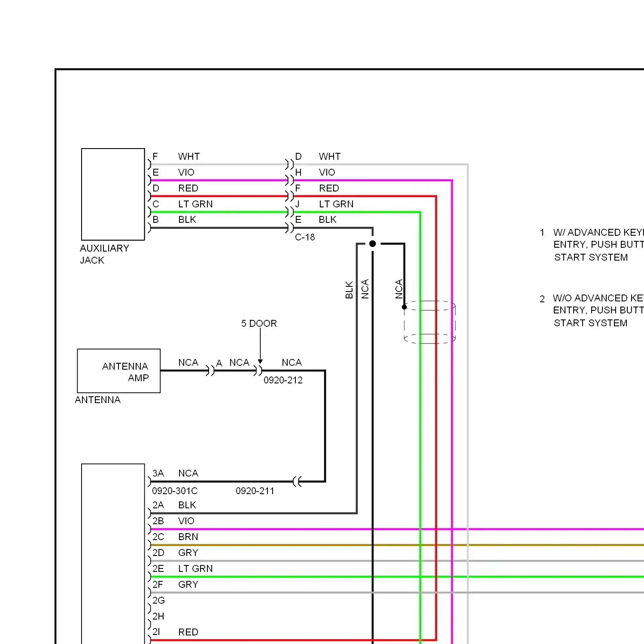644x644 pixels.
Task: Select connector code "0920-211"
Action: click(x=255, y=491)
